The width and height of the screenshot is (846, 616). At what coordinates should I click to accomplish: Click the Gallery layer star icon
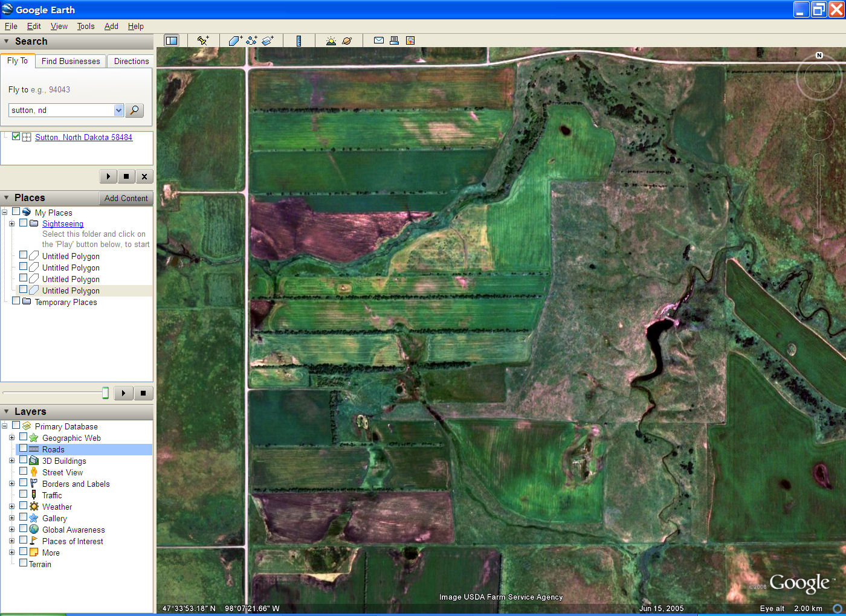[34, 518]
